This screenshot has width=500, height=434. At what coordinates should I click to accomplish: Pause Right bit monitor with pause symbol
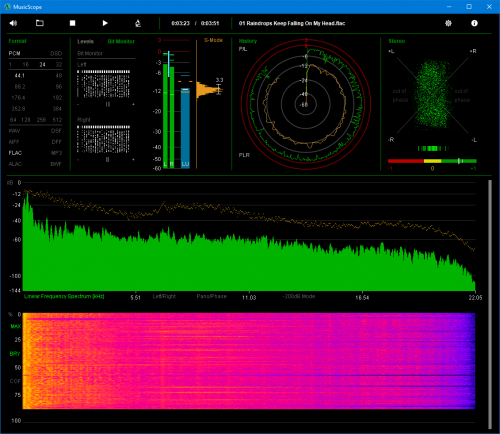point(107,160)
